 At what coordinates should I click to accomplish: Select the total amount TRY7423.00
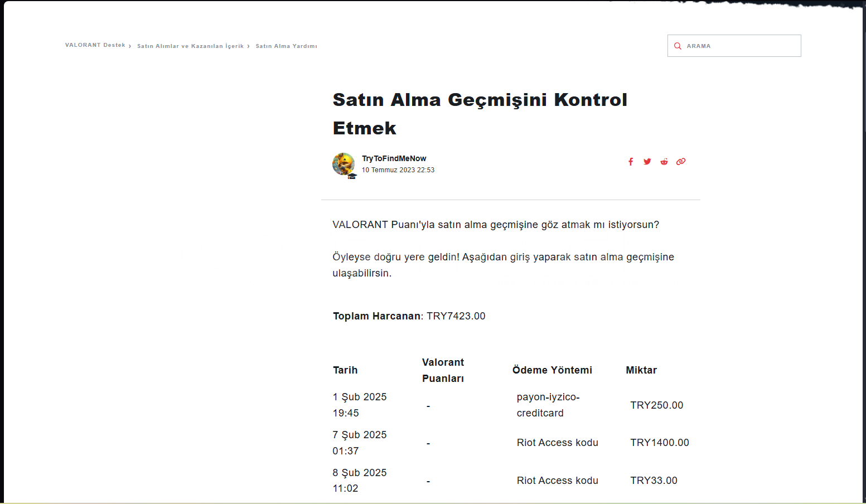(456, 316)
